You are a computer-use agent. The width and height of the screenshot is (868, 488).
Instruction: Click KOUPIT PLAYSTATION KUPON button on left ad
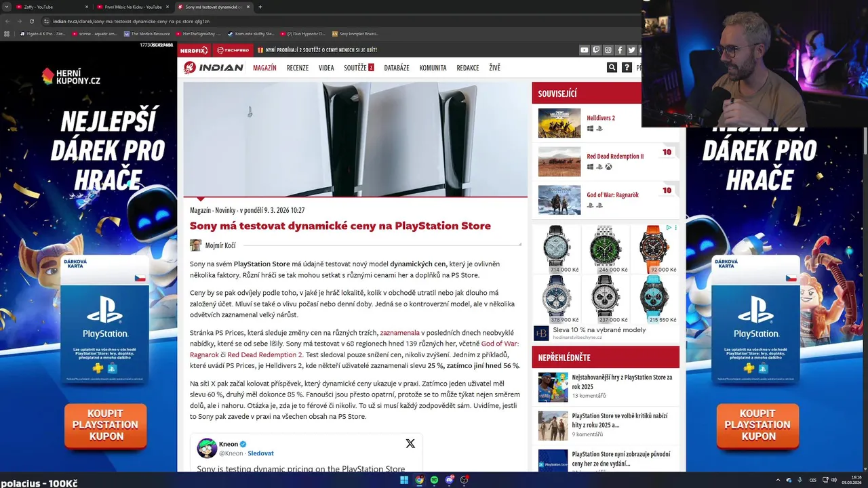coord(105,425)
